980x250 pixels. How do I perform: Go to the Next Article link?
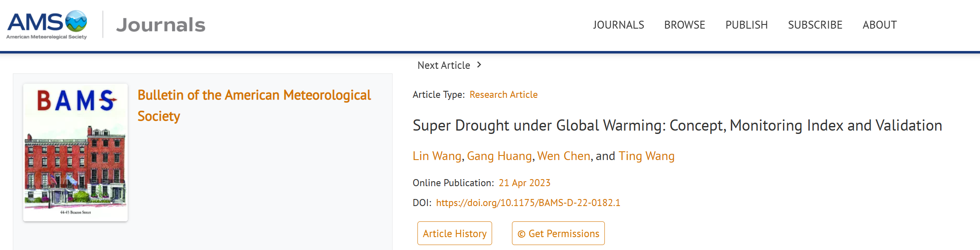(444, 65)
